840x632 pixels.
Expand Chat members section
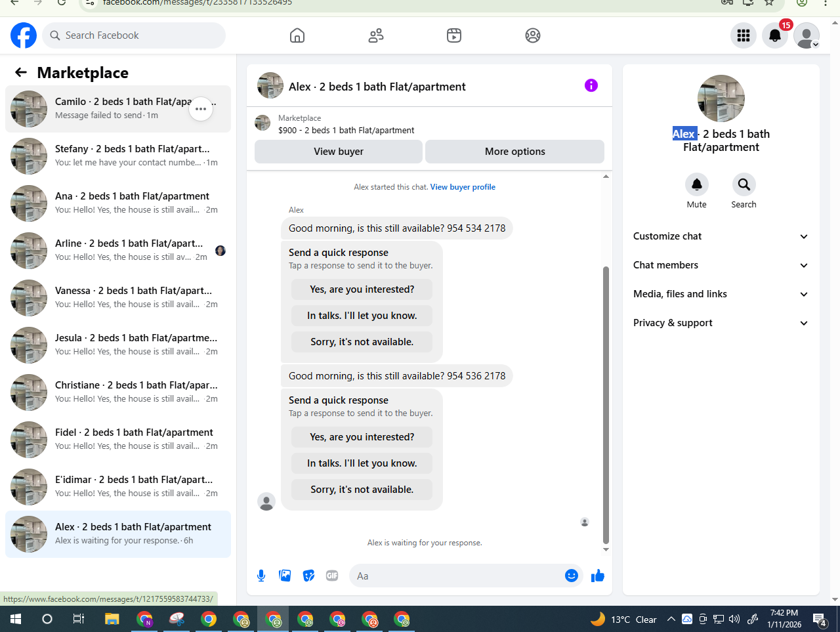point(721,265)
